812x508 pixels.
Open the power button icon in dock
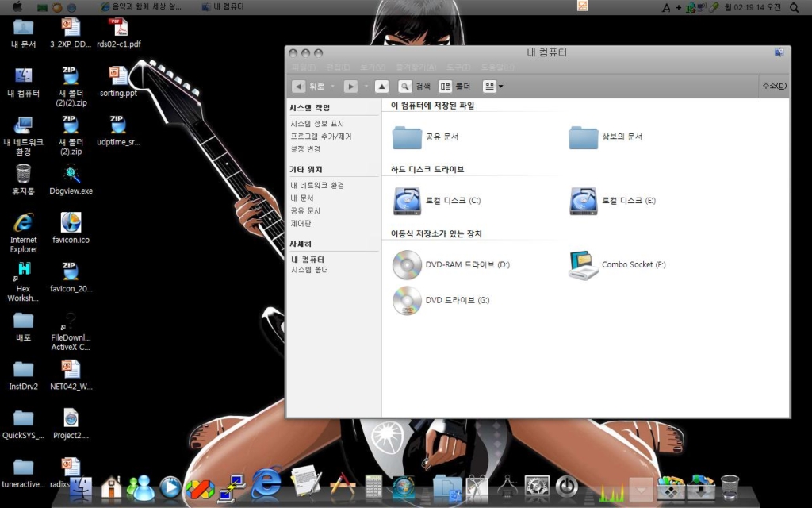pyautogui.click(x=566, y=487)
